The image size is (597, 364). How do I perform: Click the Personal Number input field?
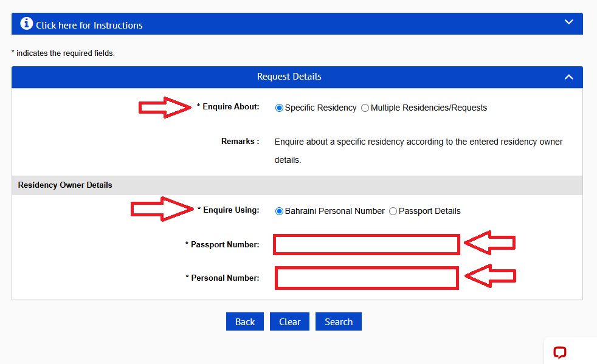tap(367, 278)
